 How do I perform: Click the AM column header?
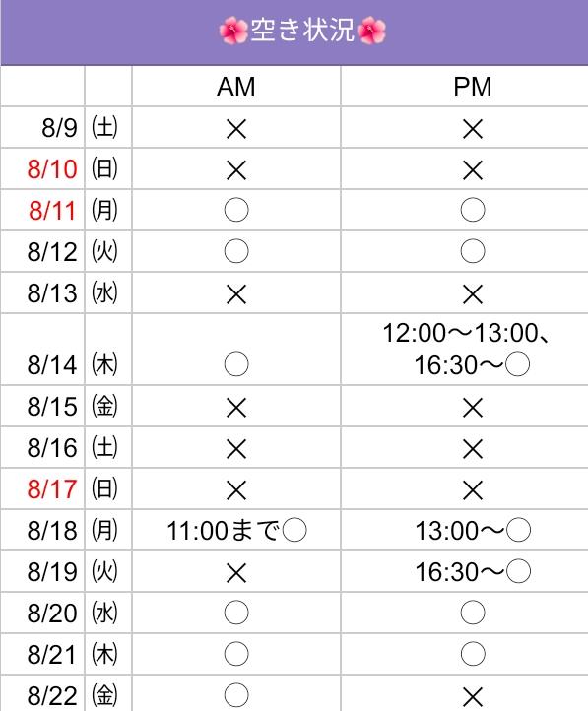click(236, 86)
